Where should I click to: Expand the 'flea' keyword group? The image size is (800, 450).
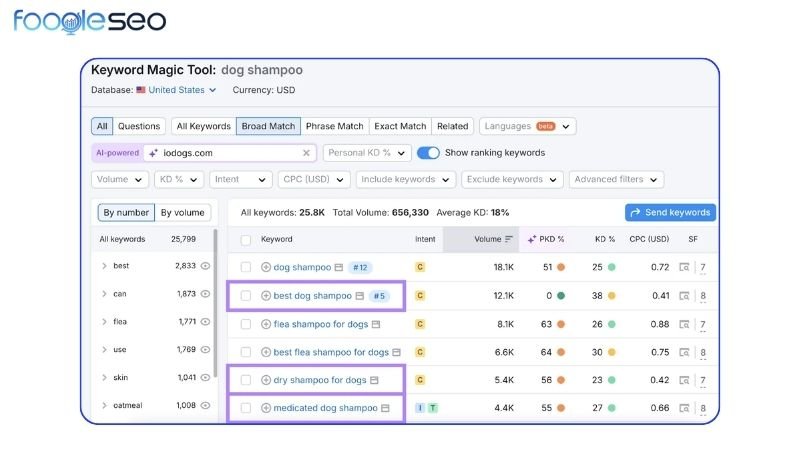[x=104, y=322]
